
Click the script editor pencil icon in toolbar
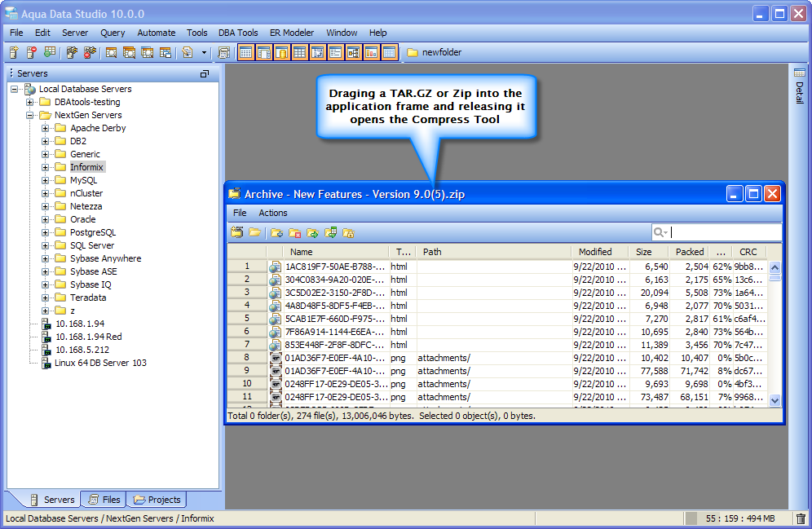[x=188, y=52]
